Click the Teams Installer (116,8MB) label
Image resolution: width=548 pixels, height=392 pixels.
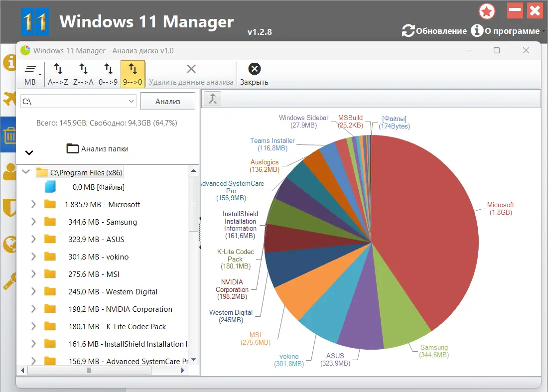pos(272,144)
